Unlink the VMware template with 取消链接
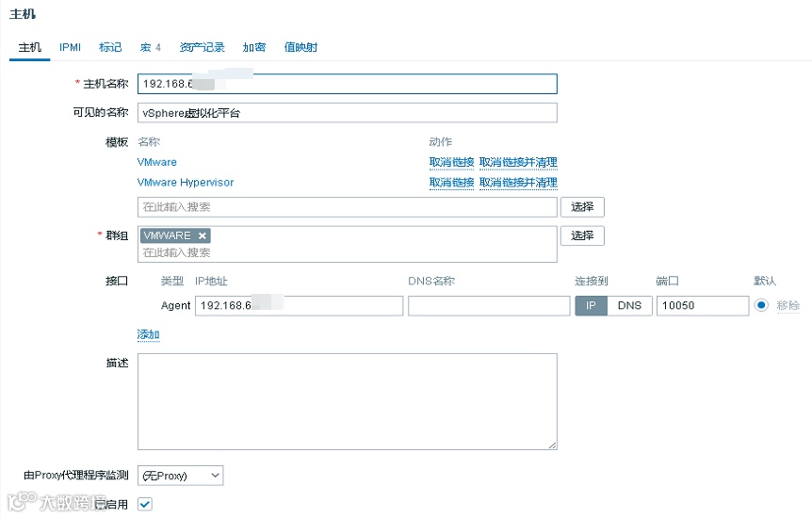Screen dimensions: 812x518 [x=451, y=162]
